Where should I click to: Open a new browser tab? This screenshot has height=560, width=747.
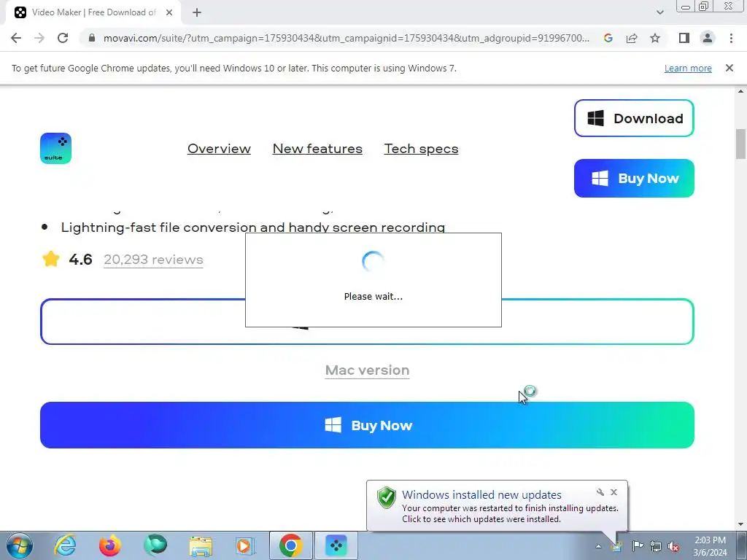(x=197, y=12)
